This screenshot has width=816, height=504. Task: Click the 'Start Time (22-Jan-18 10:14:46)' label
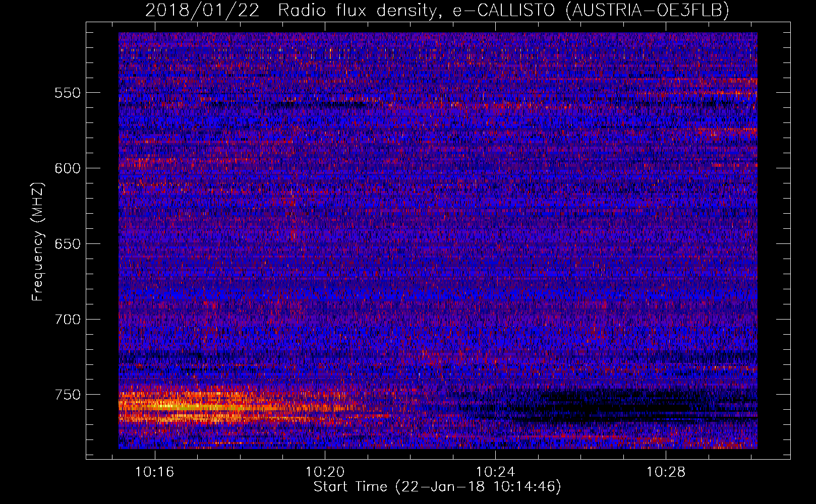(x=437, y=487)
